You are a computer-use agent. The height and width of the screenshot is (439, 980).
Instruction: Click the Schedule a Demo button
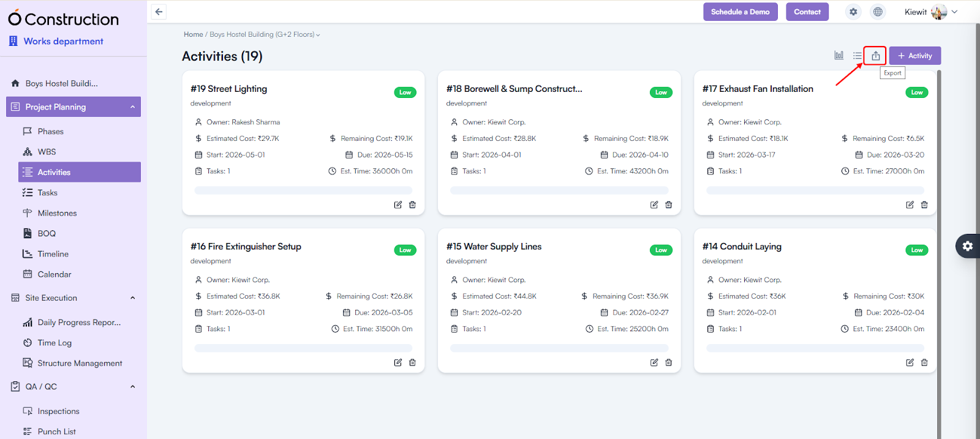(740, 12)
